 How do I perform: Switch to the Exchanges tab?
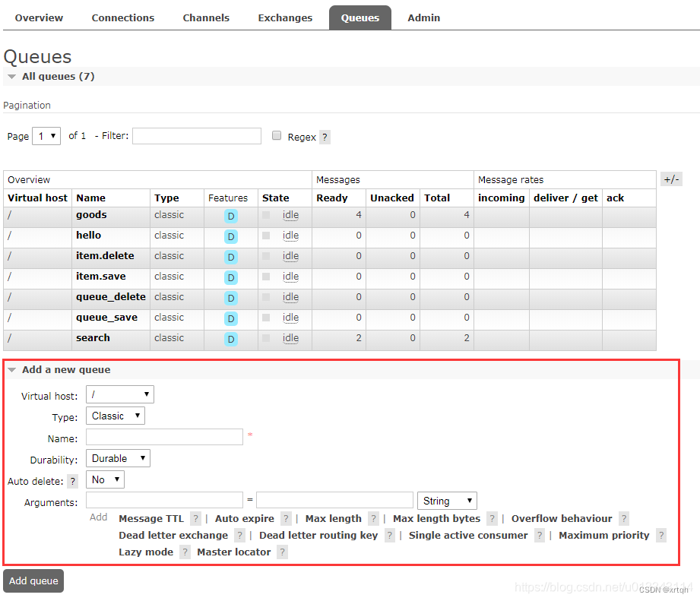point(285,17)
